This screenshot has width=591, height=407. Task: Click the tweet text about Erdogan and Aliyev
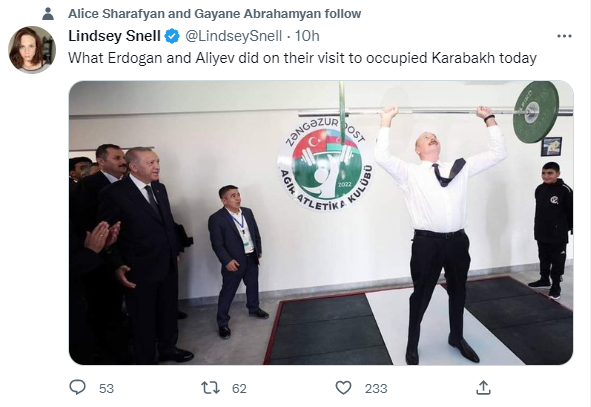302,58
